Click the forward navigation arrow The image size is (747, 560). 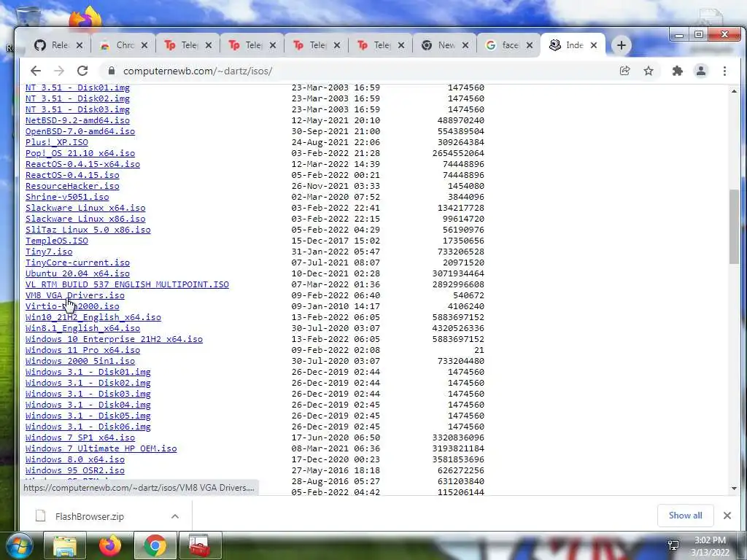click(x=59, y=71)
